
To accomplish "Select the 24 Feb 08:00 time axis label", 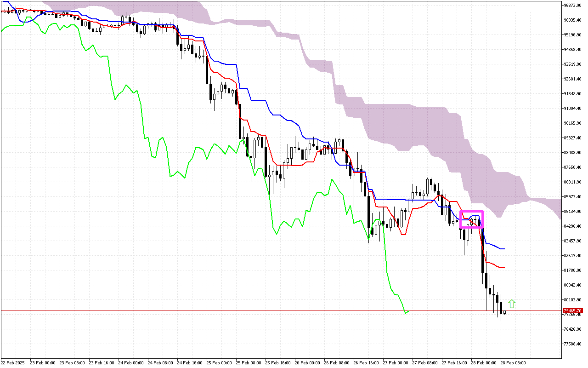I will 160,363.
